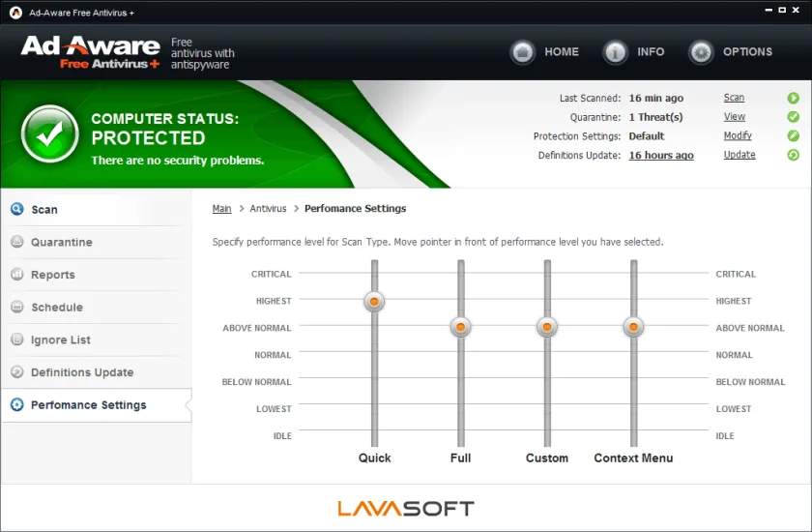Screen dimensions: 812x532
Task: Click the View quarantine link
Action: pos(735,116)
